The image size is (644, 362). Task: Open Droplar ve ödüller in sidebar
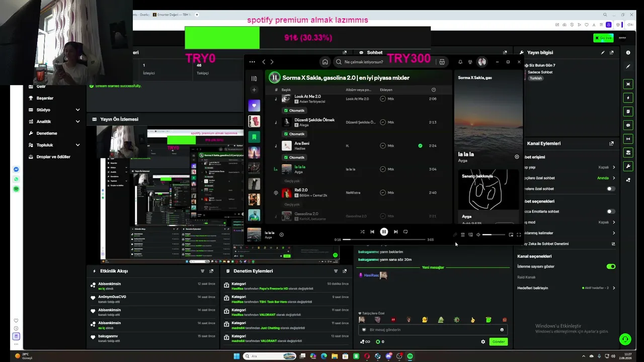coord(54,157)
